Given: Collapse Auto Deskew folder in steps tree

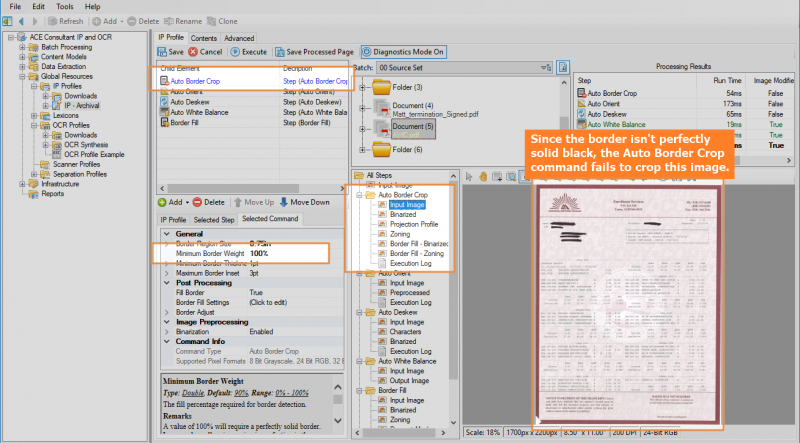Looking at the screenshot, I should click(359, 312).
